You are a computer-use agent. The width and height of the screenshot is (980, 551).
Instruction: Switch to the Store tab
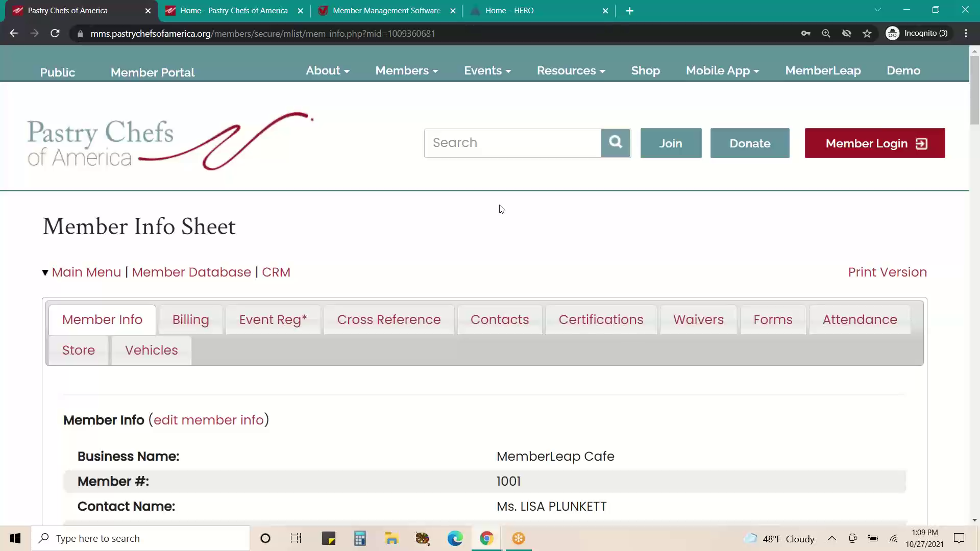pos(79,350)
